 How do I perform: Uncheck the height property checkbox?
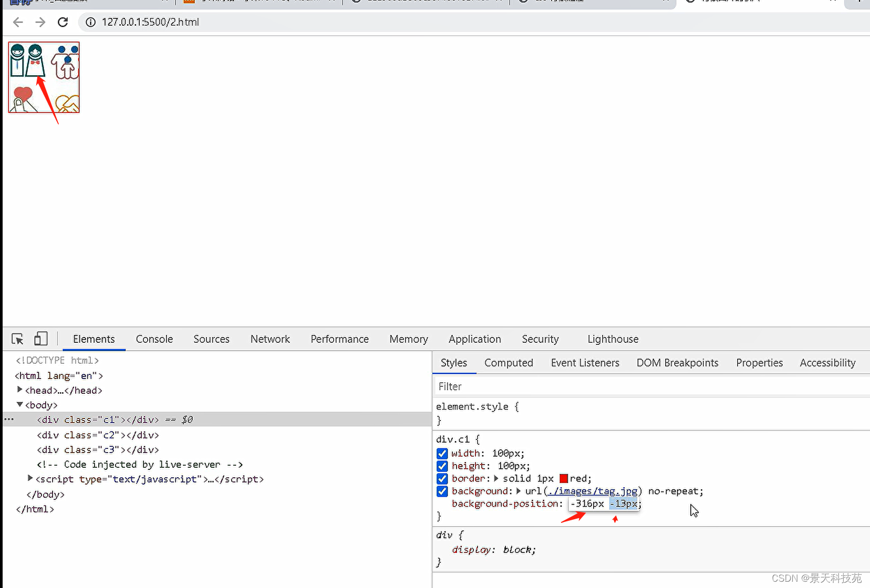point(442,466)
